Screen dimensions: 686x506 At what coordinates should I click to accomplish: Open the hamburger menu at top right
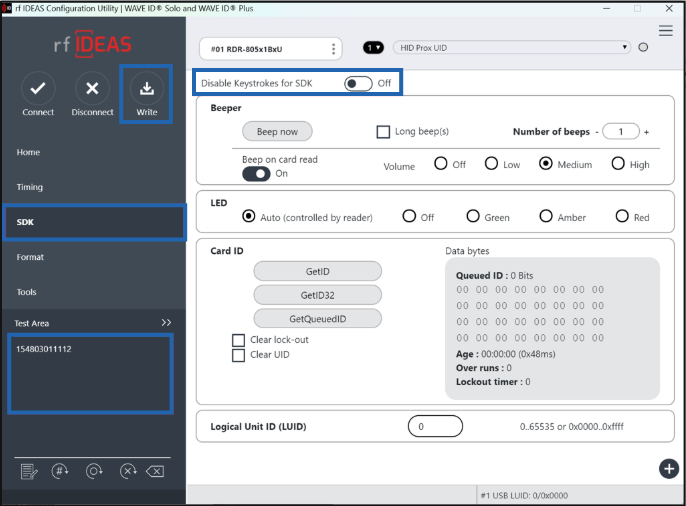click(665, 31)
